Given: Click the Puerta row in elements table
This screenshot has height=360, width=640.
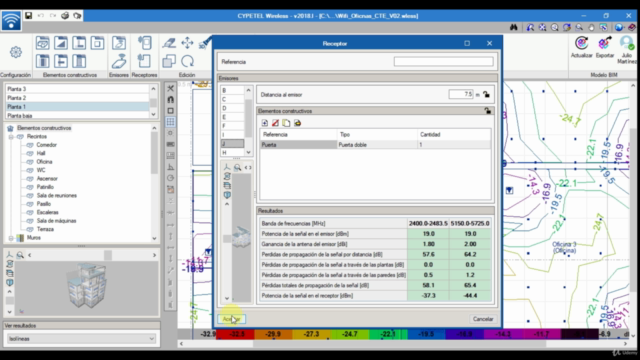Looking at the screenshot, I should tap(375, 145).
